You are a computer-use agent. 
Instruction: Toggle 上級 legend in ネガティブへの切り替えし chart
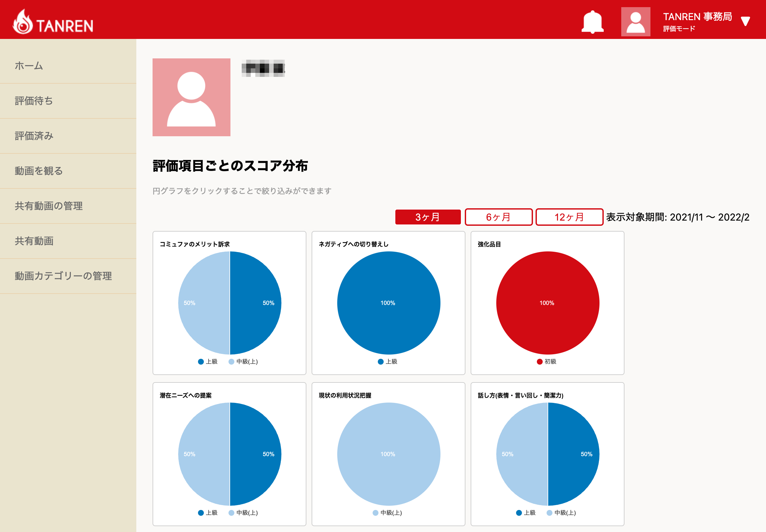click(x=387, y=362)
